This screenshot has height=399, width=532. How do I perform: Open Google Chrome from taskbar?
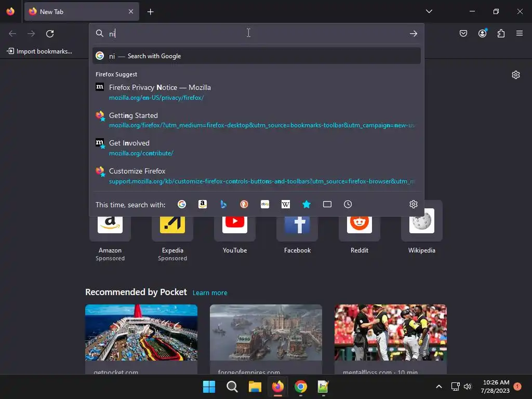click(x=301, y=387)
